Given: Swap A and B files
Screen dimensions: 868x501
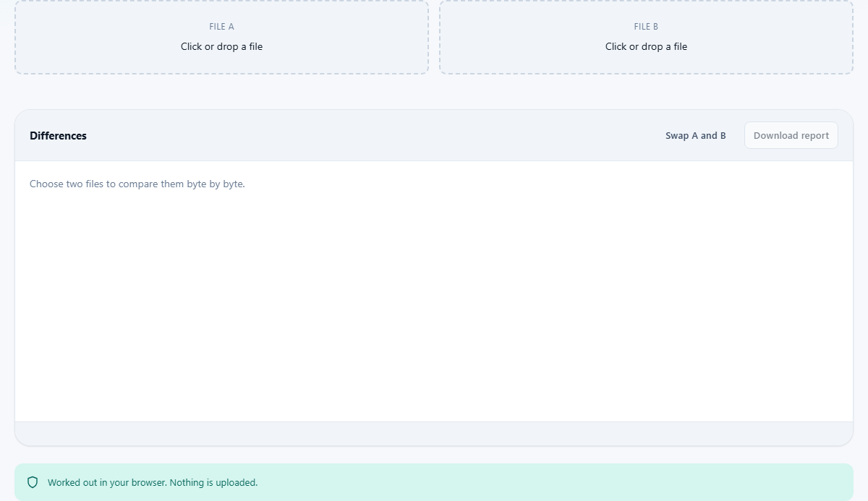Looking at the screenshot, I should [696, 135].
